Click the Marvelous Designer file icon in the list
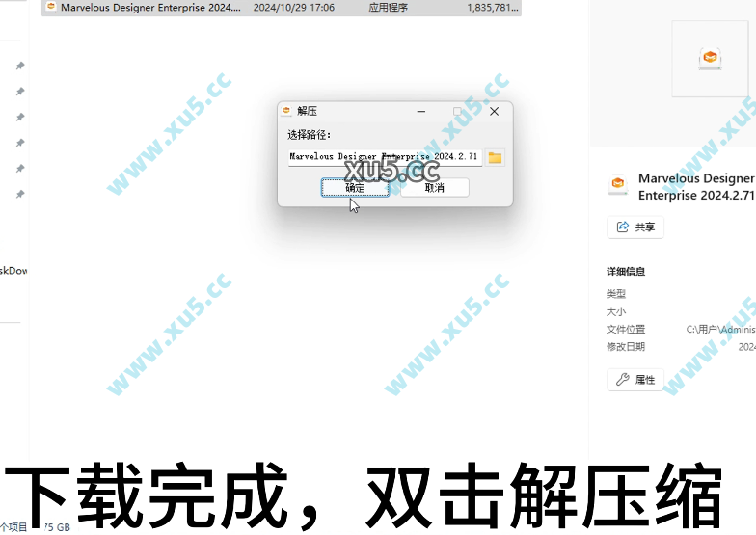The height and width of the screenshot is (535, 756). (51, 7)
